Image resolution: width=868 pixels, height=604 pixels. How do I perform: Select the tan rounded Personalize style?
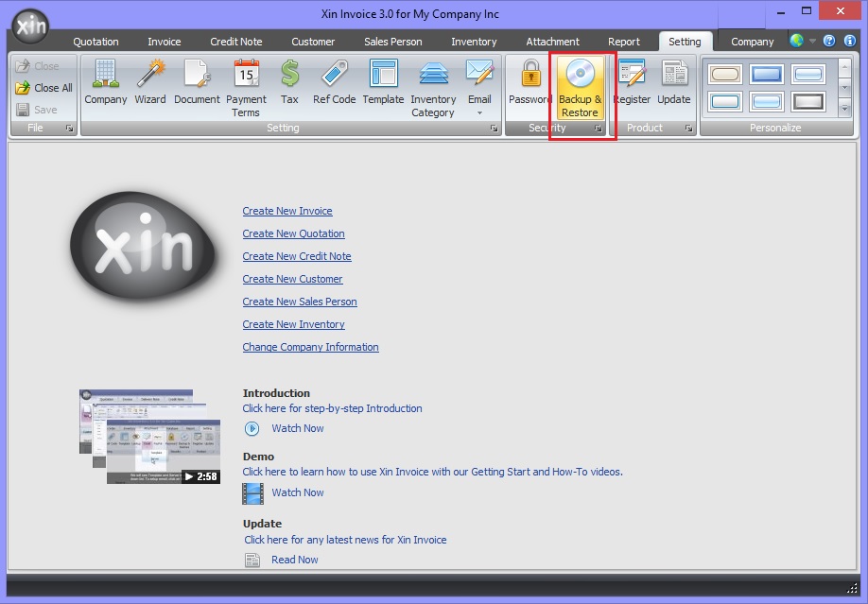tap(725, 74)
